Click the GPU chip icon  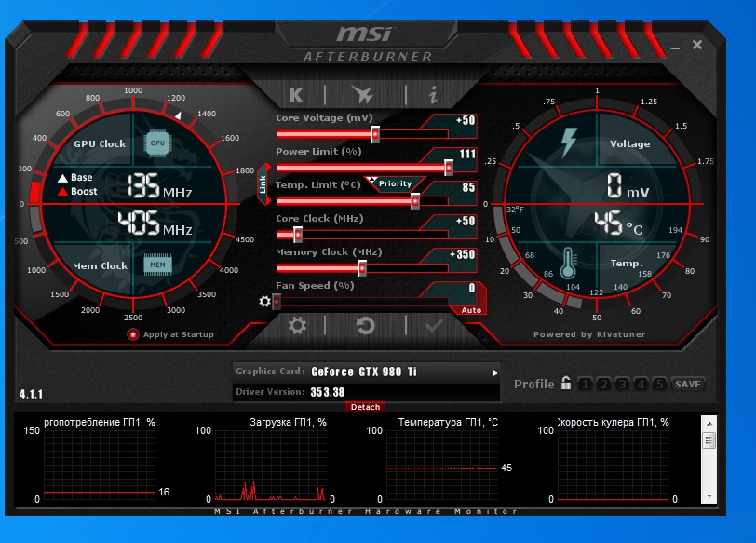[x=157, y=143]
